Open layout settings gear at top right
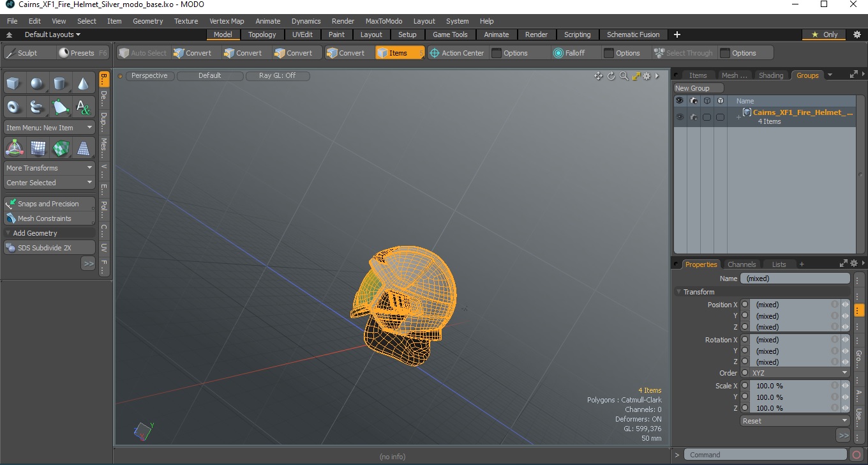The height and width of the screenshot is (465, 868). (x=857, y=34)
